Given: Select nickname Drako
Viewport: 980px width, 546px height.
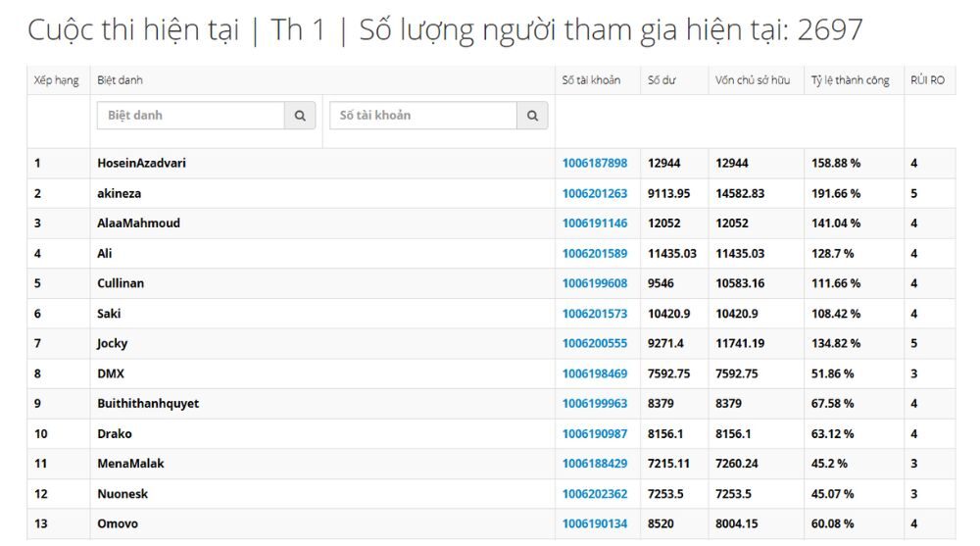Looking at the screenshot, I should [115, 433].
